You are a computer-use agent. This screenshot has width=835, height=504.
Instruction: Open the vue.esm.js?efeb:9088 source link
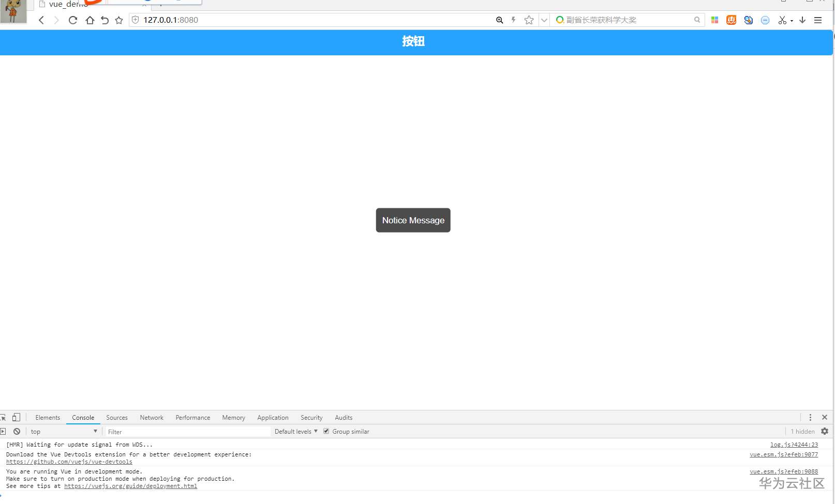784,471
